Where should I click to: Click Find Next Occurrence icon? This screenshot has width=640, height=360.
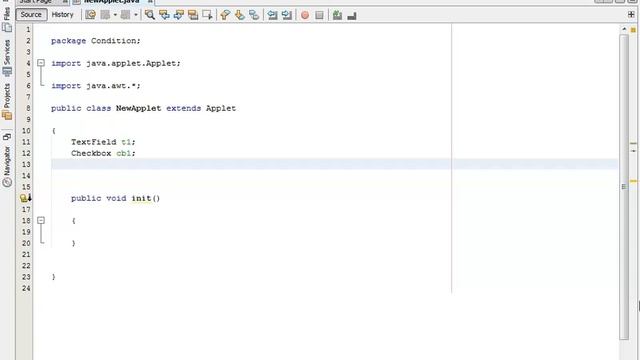coord(179,15)
